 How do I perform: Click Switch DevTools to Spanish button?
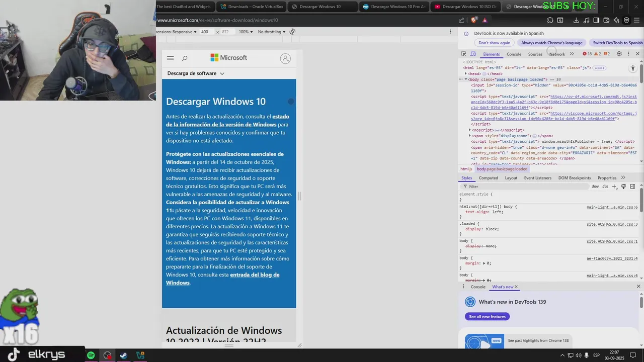[x=617, y=43]
